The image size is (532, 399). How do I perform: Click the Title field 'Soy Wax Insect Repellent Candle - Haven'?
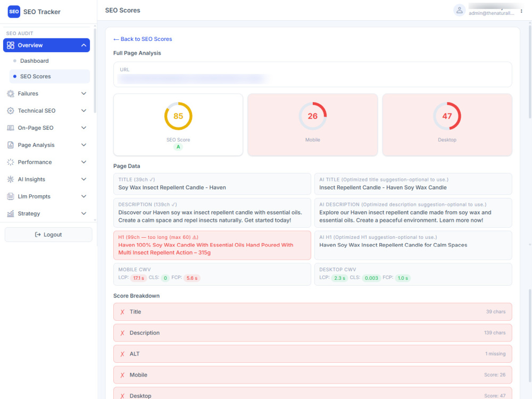[212, 184]
